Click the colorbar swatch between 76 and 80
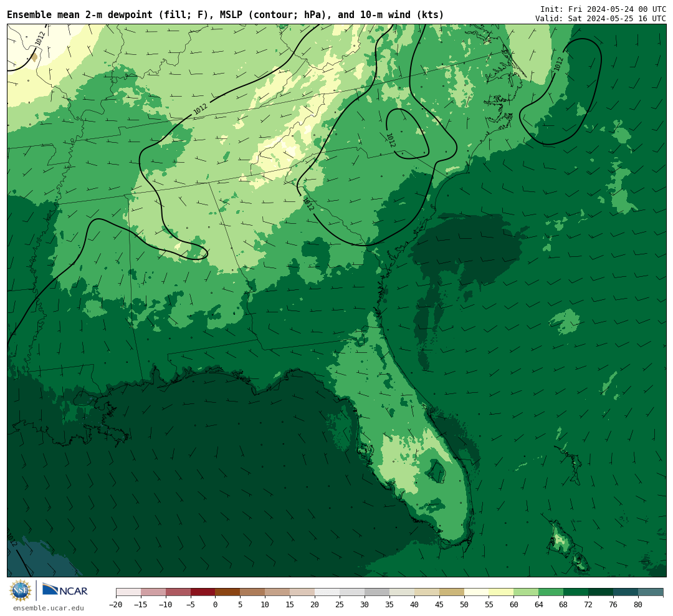Screen dimensions: 673x616 tap(626, 592)
